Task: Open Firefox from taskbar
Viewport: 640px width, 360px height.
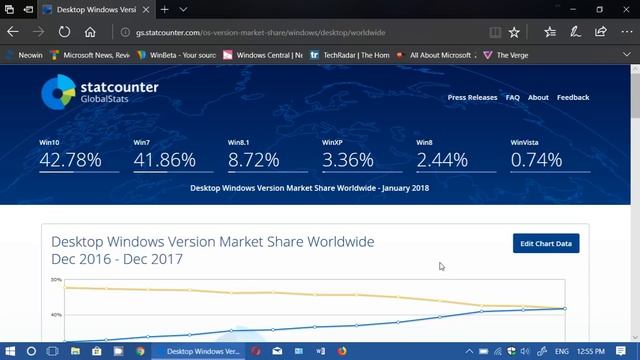Action: tap(342, 351)
